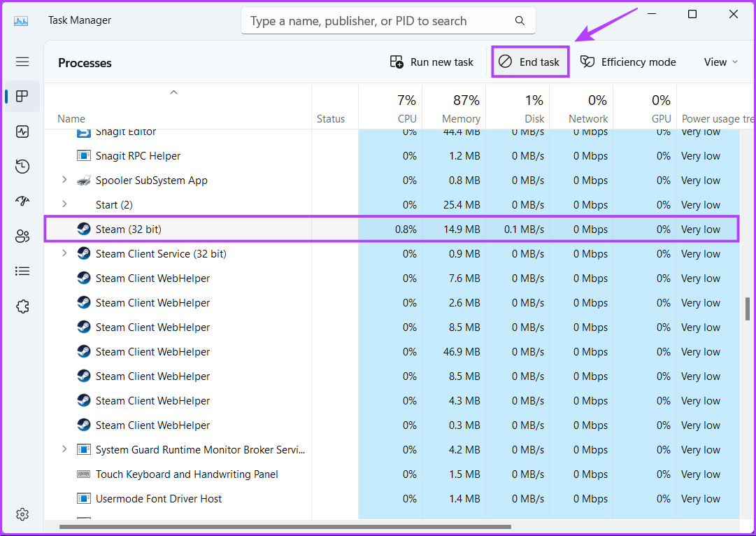Open Task Manager settings gear icon

click(22, 514)
